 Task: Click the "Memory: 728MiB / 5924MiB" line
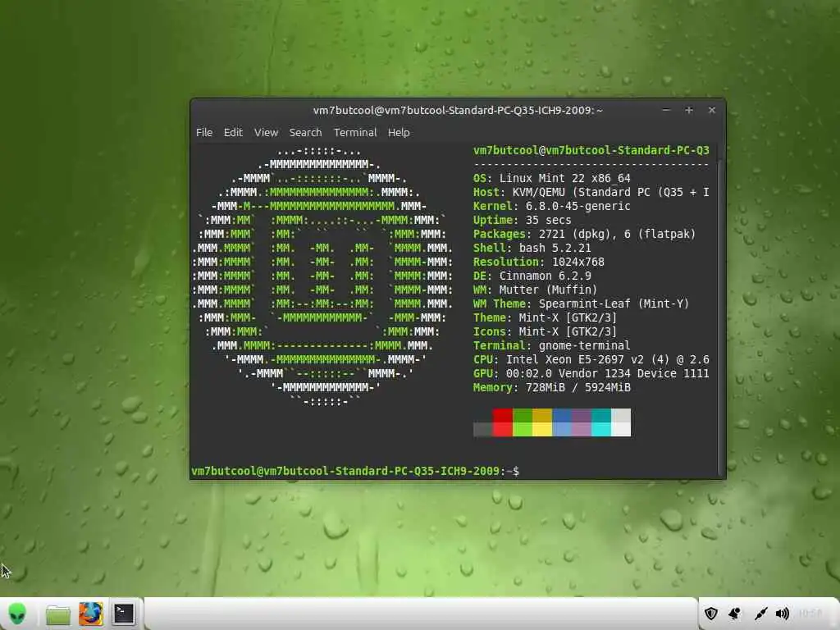pyautogui.click(x=552, y=387)
